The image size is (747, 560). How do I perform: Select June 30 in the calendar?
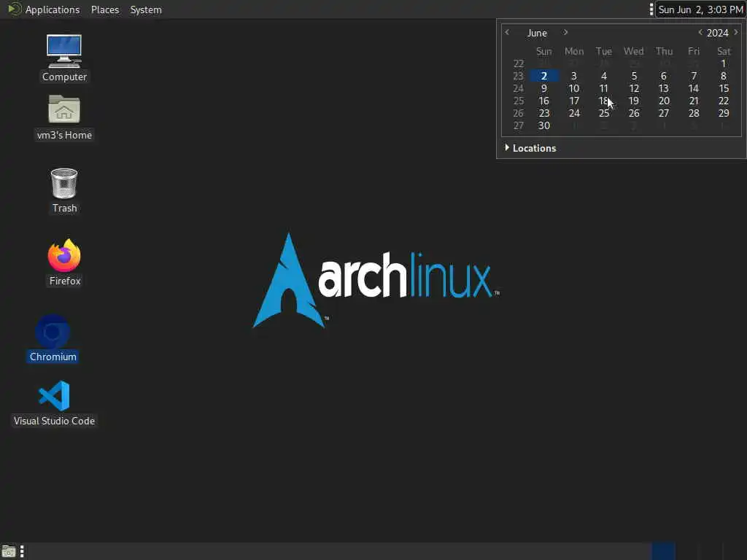544,125
